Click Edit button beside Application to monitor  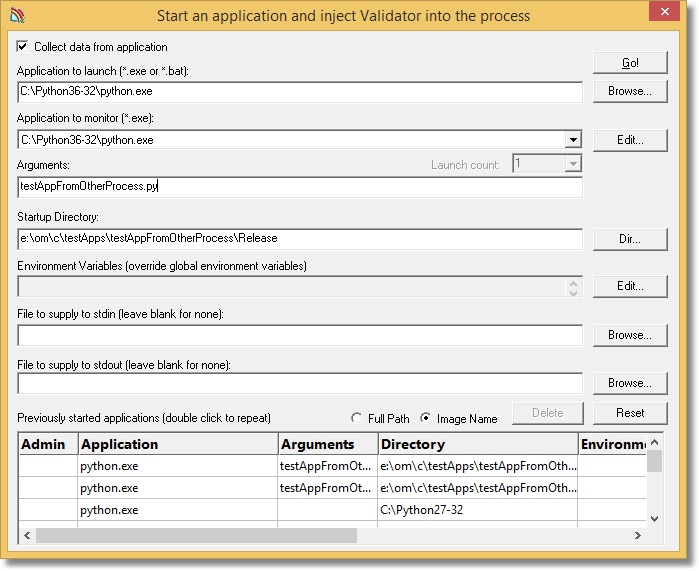(x=630, y=140)
